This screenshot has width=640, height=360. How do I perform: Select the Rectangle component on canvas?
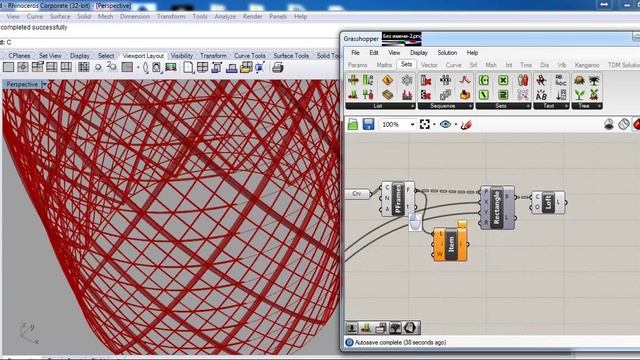click(x=497, y=207)
